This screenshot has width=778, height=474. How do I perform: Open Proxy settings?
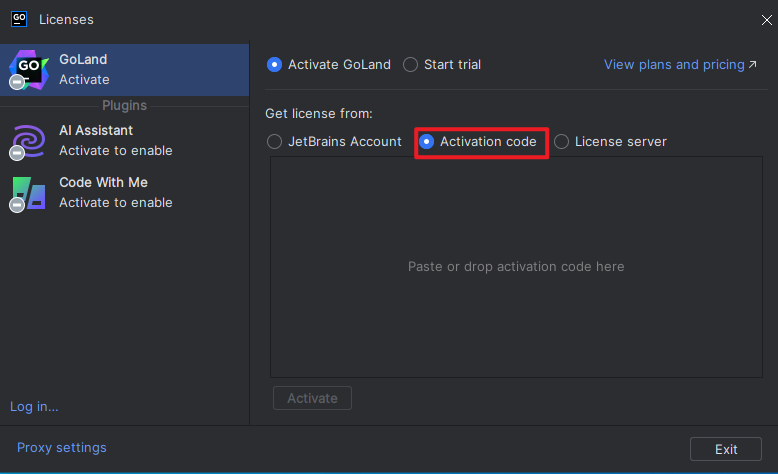coord(62,448)
